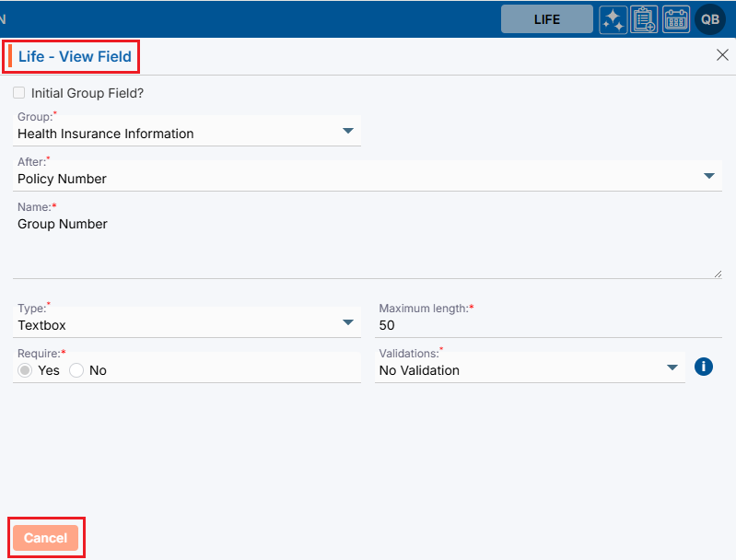Image resolution: width=736 pixels, height=560 pixels.
Task: Click the Name field resize handle
Action: click(718, 273)
